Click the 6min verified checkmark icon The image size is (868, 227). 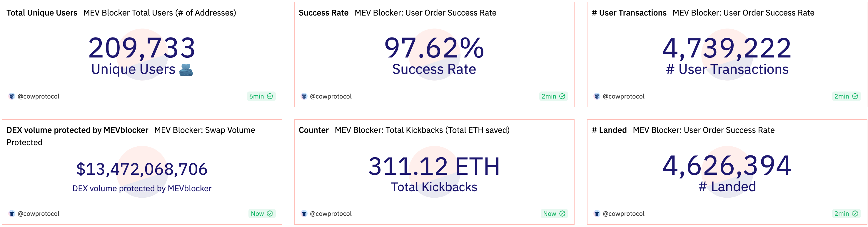[270, 96]
